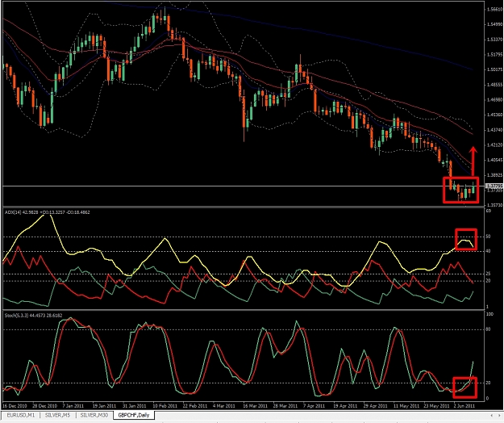Click the 1.53370 price scale label
The height and width of the screenshot is (423, 504).
[494, 40]
